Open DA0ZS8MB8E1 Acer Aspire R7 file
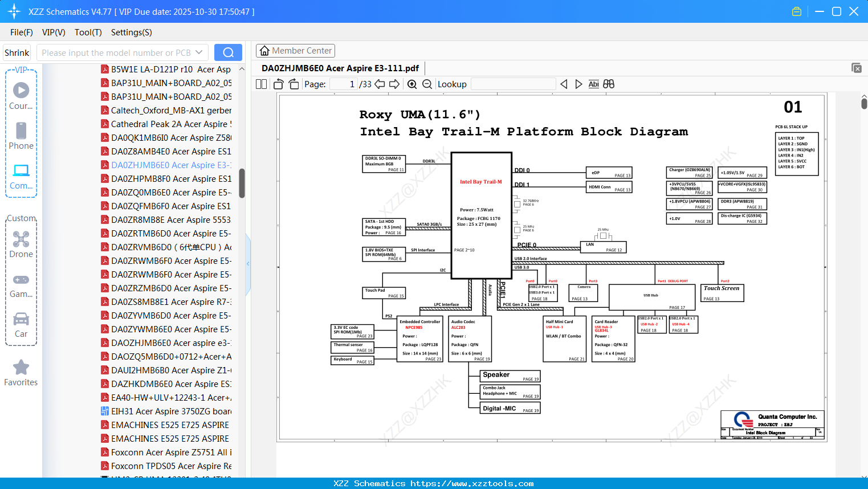868x489 pixels. tap(171, 302)
